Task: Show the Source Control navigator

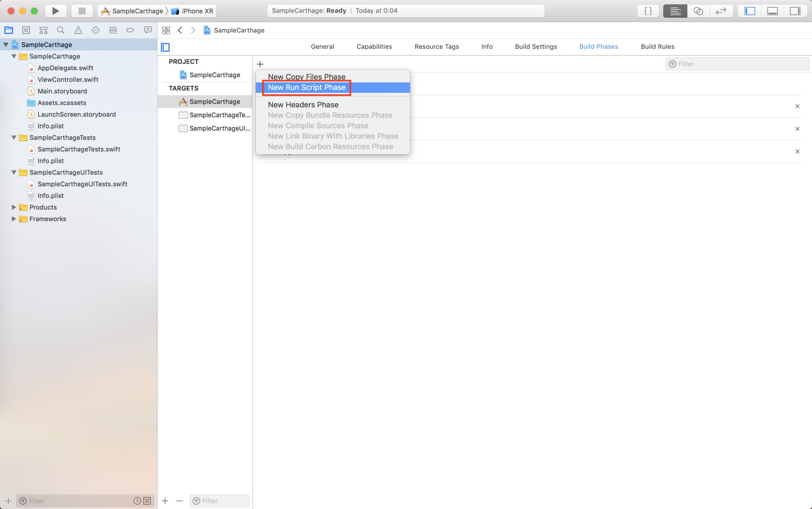Action: point(26,30)
